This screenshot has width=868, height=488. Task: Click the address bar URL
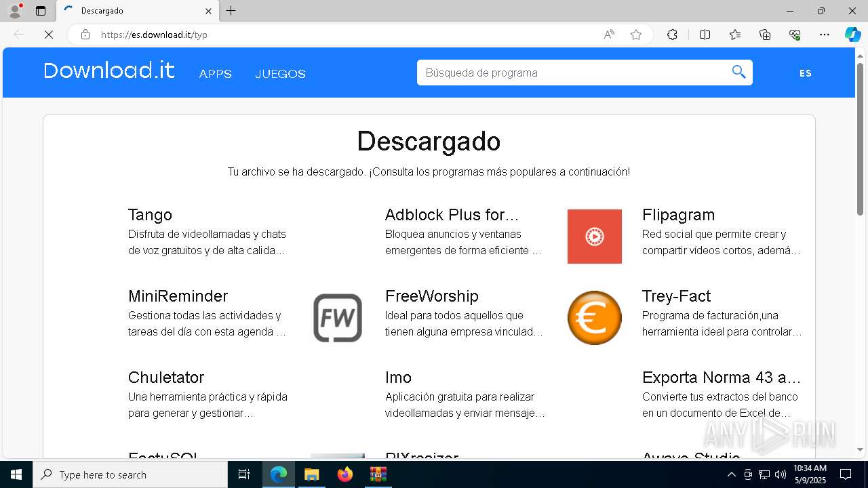[154, 35]
